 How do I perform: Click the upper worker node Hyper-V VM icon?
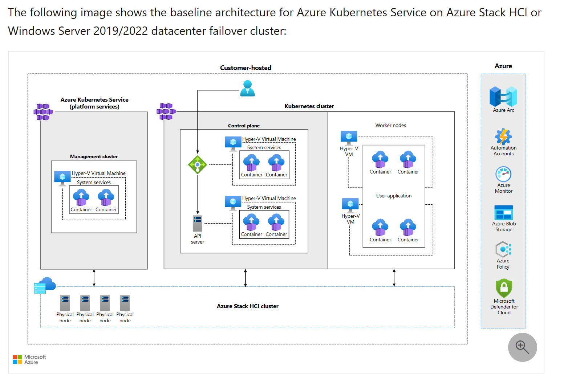(x=349, y=138)
